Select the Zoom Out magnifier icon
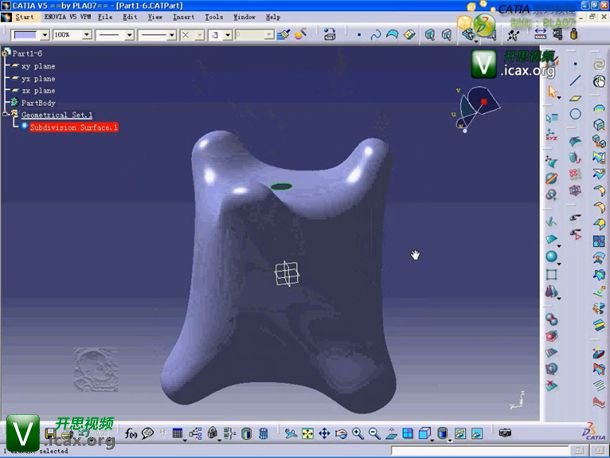Viewport: 610px width, 458px height. click(373, 434)
